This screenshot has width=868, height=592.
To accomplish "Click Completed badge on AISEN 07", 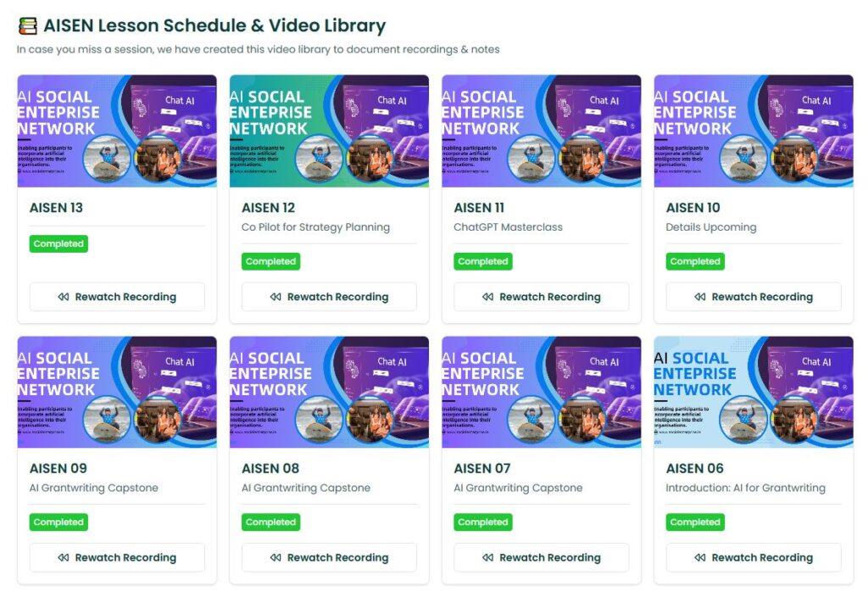I will pyautogui.click(x=483, y=522).
